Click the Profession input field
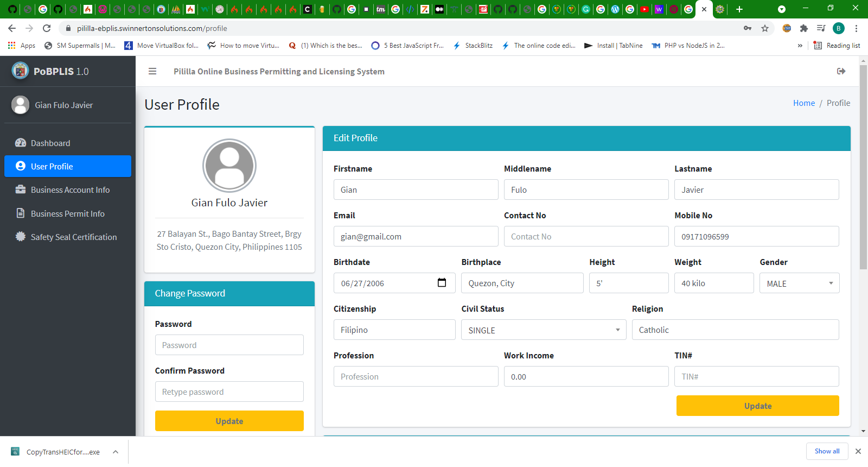The height and width of the screenshot is (467, 868). pyautogui.click(x=416, y=377)
